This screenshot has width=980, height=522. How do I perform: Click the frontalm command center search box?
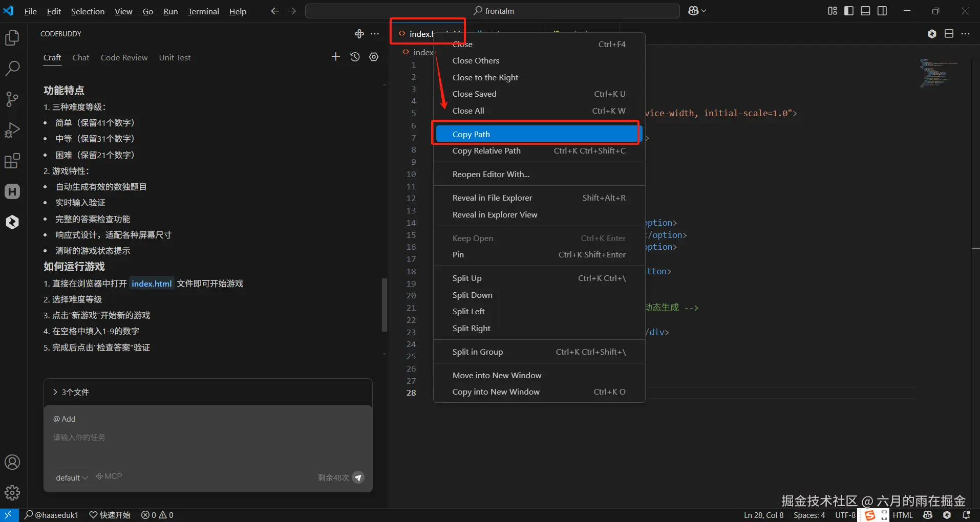[x=493, y=11]
